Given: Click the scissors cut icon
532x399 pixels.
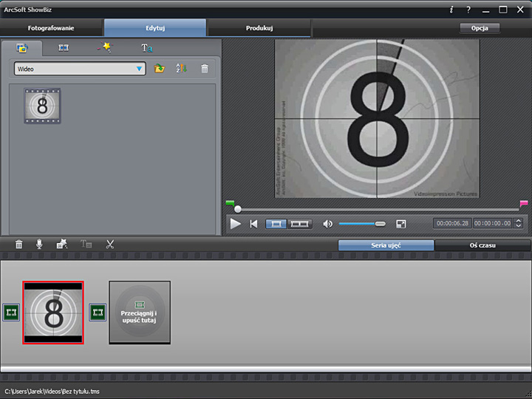Looking at the screenshot, I should point(110,244).
